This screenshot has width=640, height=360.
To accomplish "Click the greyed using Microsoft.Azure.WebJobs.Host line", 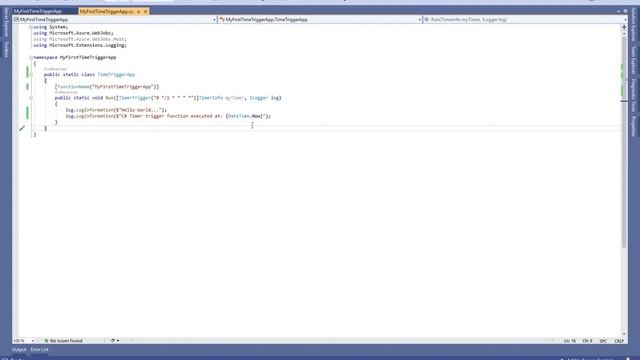I will (x=80, y=39).
